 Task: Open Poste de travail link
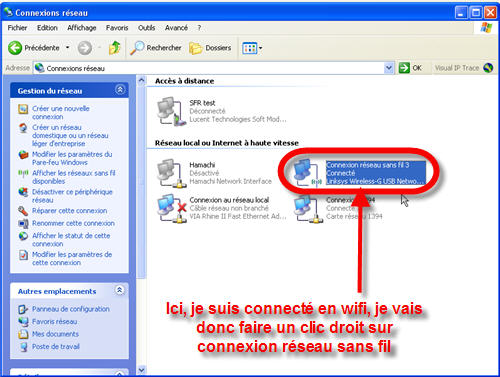coord(56,346)
